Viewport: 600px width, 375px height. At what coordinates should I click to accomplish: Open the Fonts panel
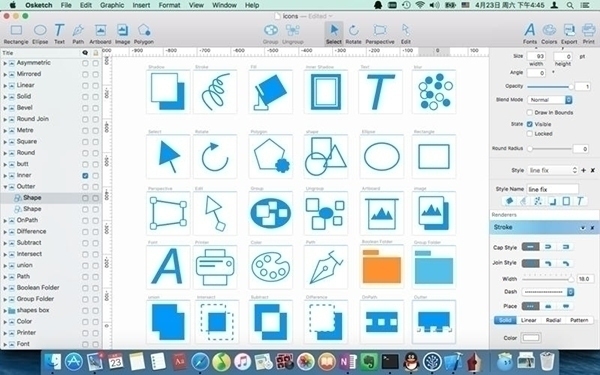[x=530, y=34]
